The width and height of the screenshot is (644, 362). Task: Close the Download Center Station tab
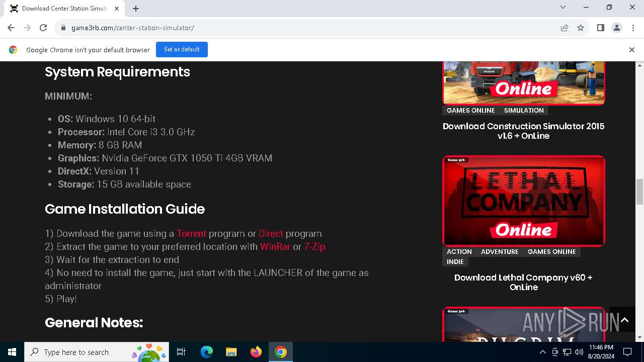117,9
